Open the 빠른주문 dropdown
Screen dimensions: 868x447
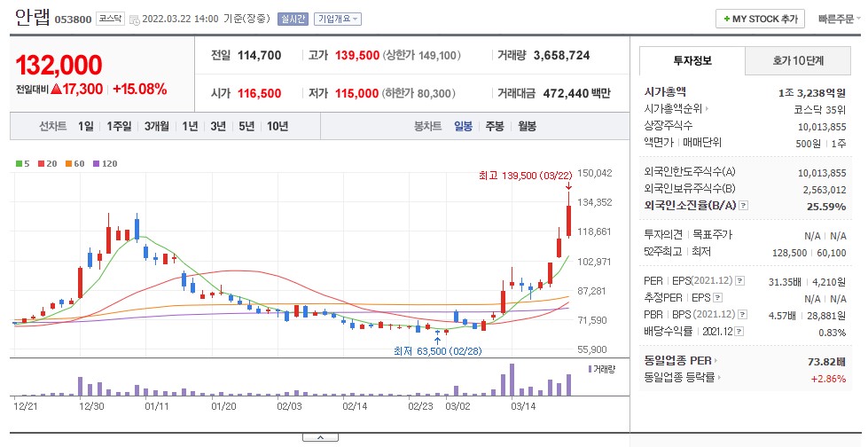(840, 19)
